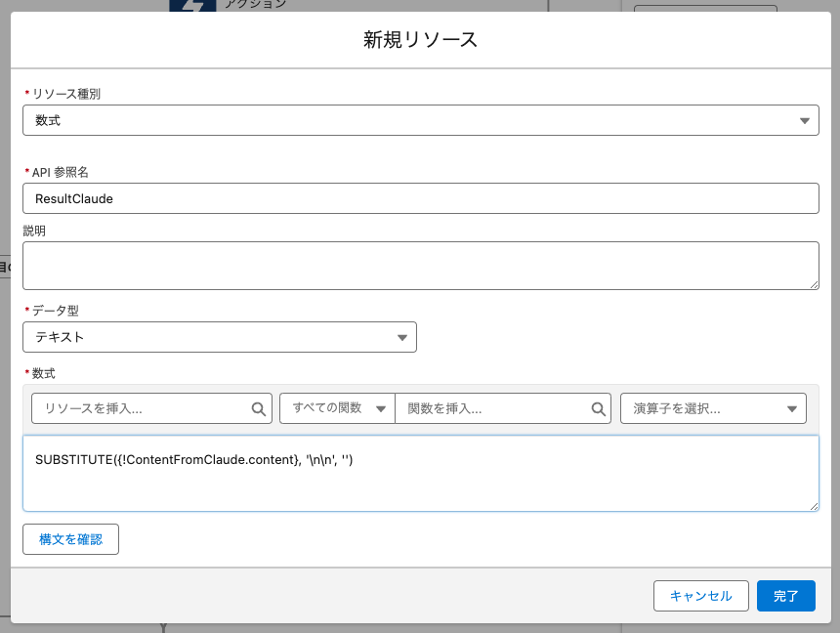The height and width of the screenshot is (633, 840).
Task: Open the 演算子を選択 operator dropdown
Action: [x=713, y=408]
